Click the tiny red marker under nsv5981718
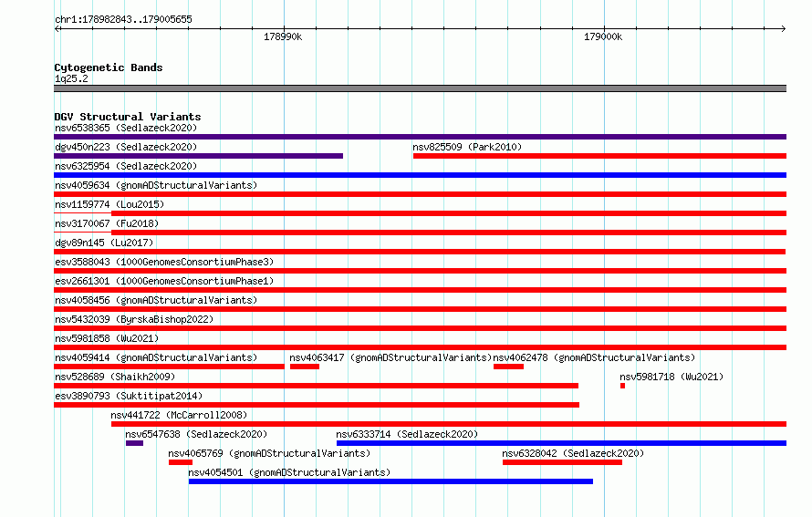 point(622,386)
